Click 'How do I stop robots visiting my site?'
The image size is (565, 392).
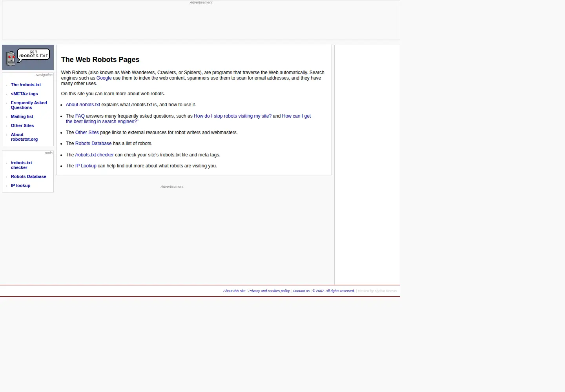233,116
